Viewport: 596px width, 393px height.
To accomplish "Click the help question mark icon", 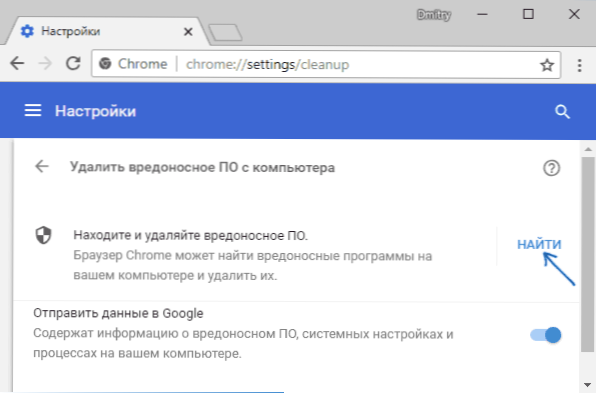I will pyautogui.click(x=551, y=168).
